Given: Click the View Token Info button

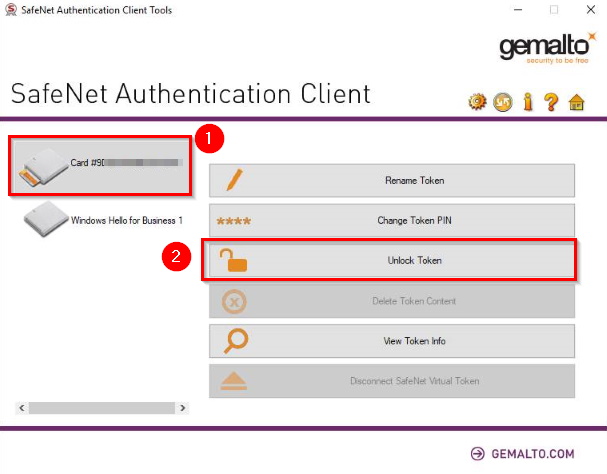Looking at the screenshot, I should (392, 341).
